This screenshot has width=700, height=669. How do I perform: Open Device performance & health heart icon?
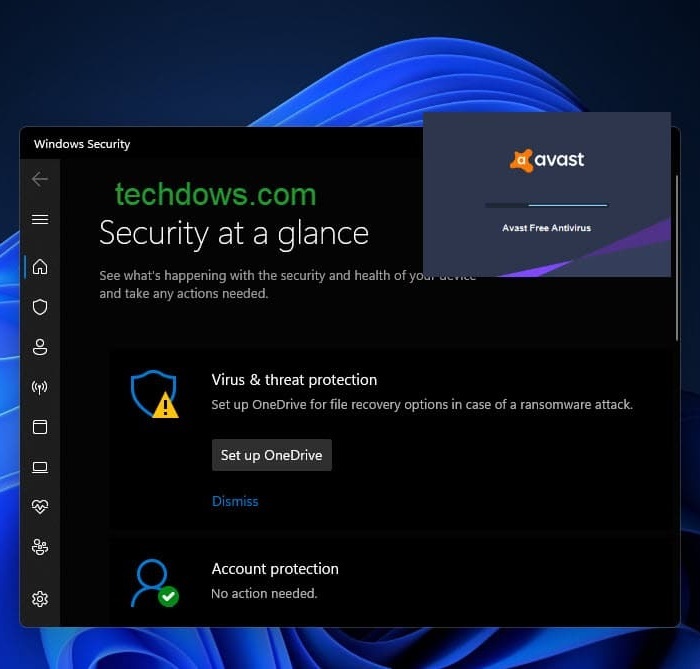tap(40, 506)
